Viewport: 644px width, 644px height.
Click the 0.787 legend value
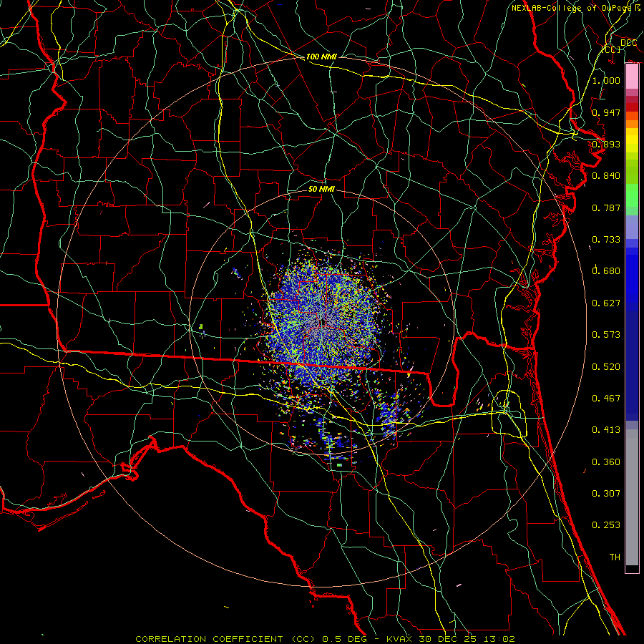pos(606,208)
